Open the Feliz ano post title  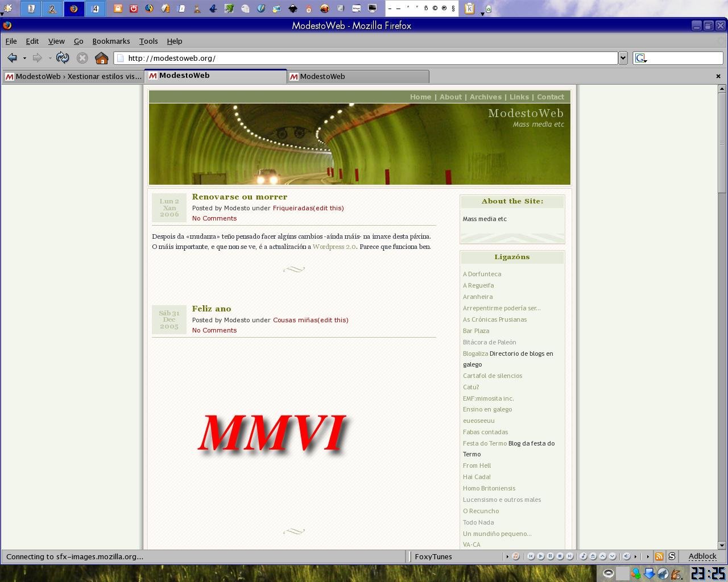212,309
